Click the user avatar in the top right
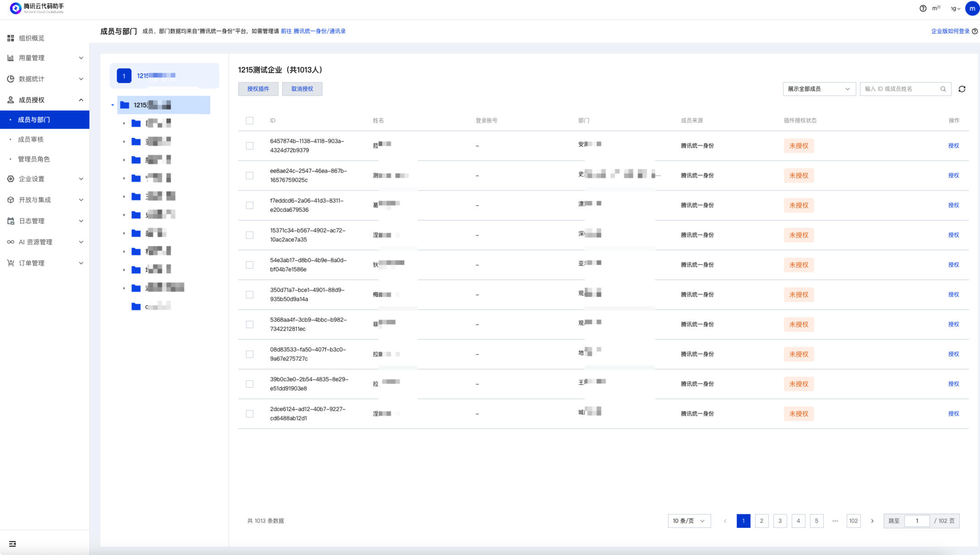 [x=972, y=8]
